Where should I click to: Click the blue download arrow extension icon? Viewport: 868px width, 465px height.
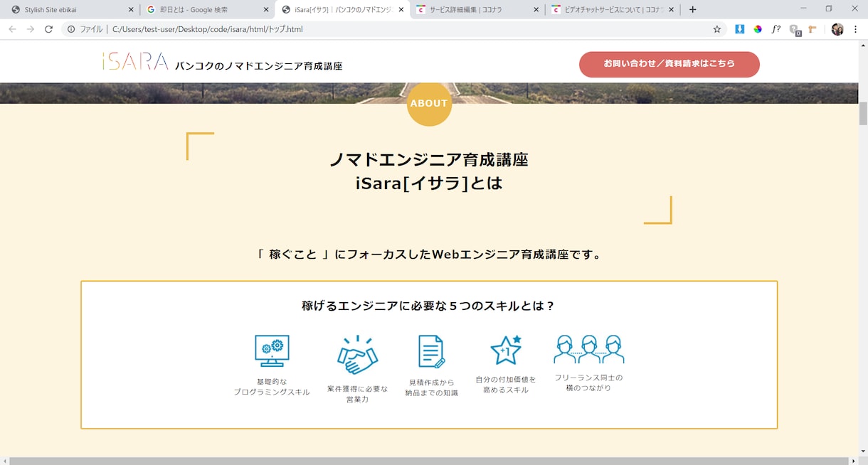[x=739, y=29]
